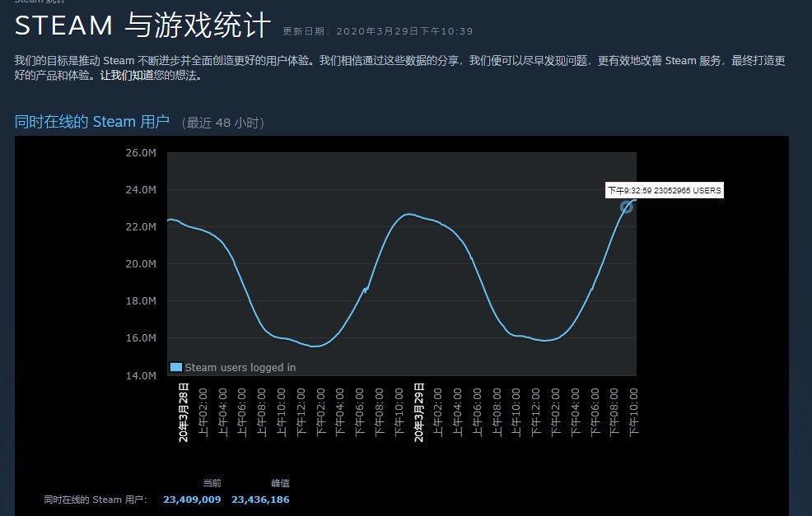Select the 当前 column header
The width and height of the screenshot is (812, 516).
[x=212, y=483]
